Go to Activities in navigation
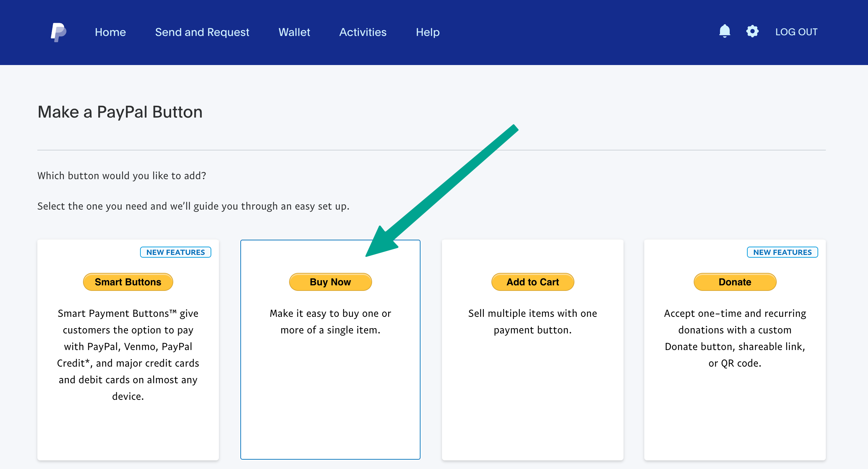 [x=363, y=32]
